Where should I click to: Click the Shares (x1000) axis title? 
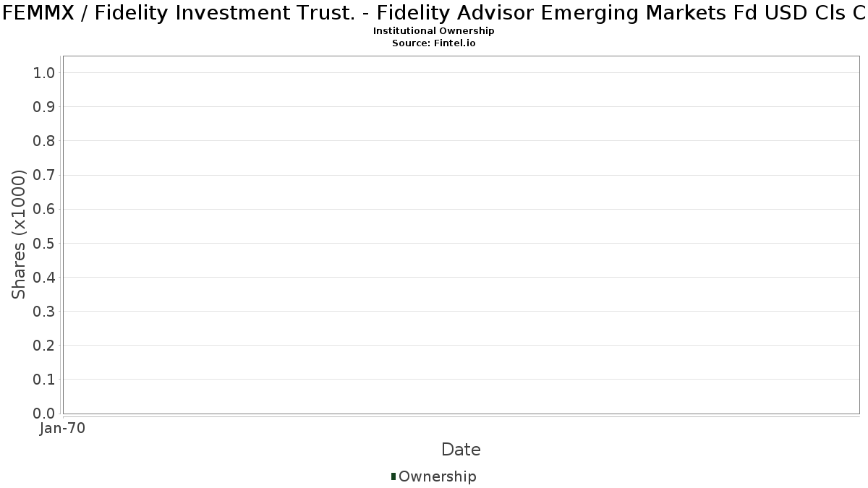(x=20, y=235)
